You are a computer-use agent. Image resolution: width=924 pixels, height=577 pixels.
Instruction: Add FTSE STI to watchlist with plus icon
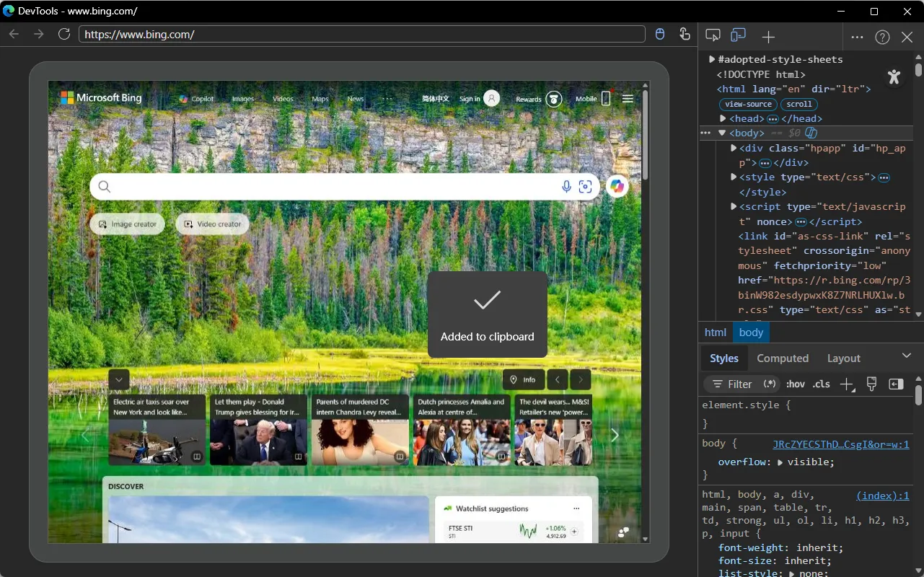click(x=574, y=532)
